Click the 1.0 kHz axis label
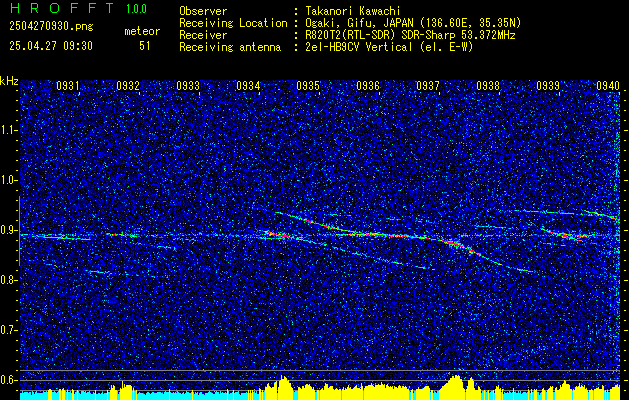 (x=8, y=180)
